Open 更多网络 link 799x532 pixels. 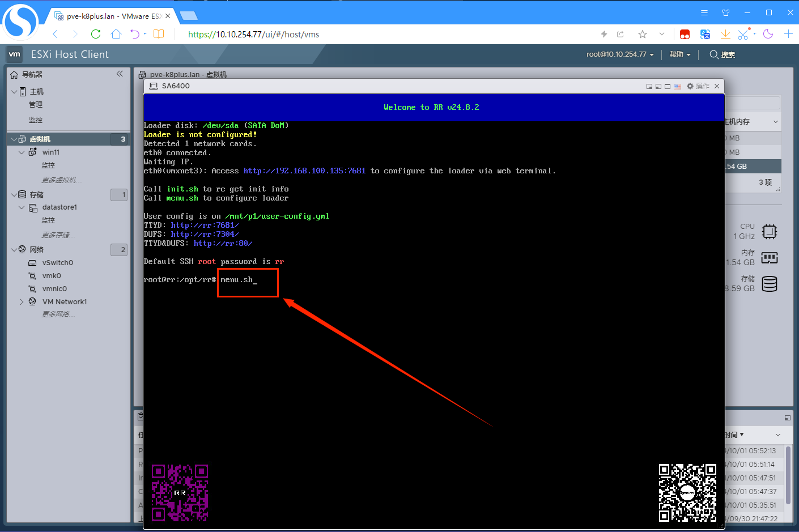tap(58, 314)
